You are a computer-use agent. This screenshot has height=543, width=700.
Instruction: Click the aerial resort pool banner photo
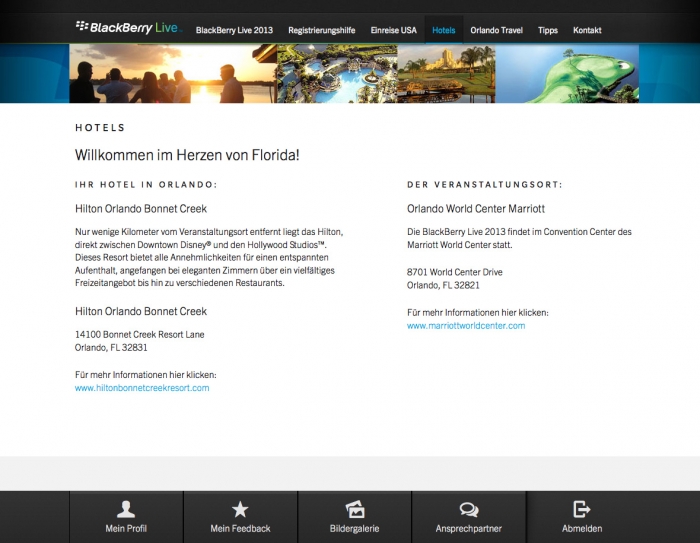point(337,73)
